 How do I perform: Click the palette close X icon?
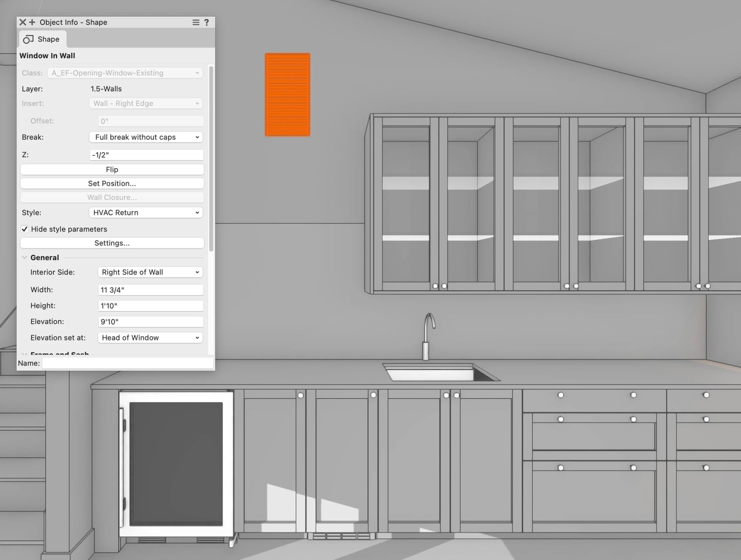[23, 22]
